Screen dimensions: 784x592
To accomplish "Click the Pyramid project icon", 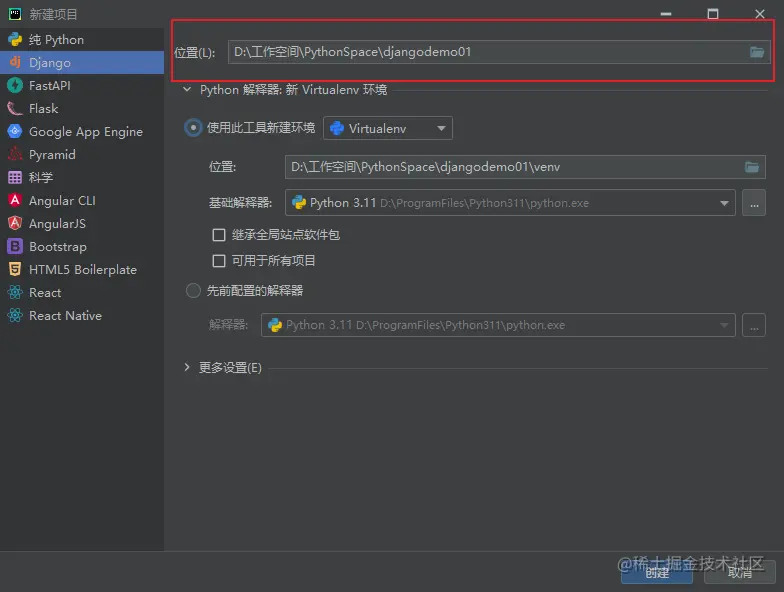I will [15, 154].
